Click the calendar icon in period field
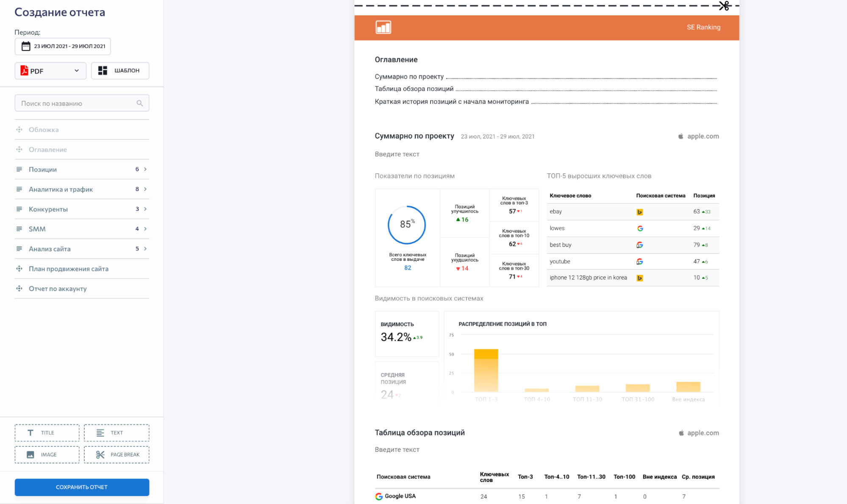The image size is (847, 504). pyautogui.click(x=26, y=46)
